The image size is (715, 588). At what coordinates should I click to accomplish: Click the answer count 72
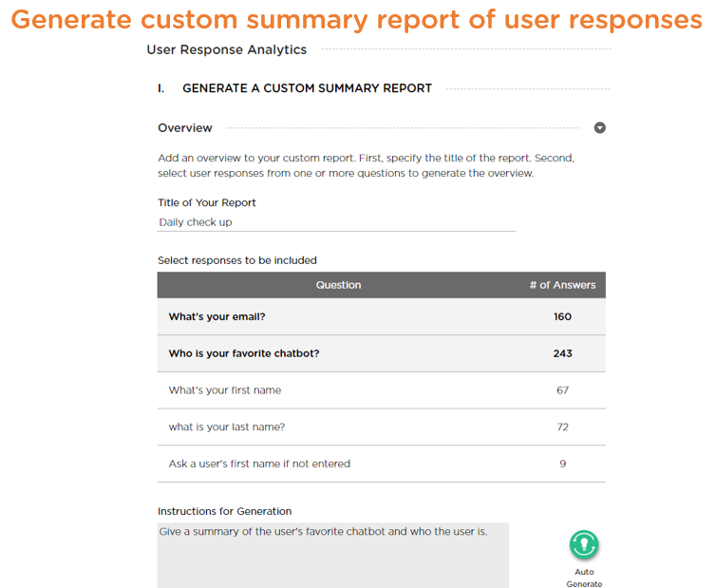[563, 427]
